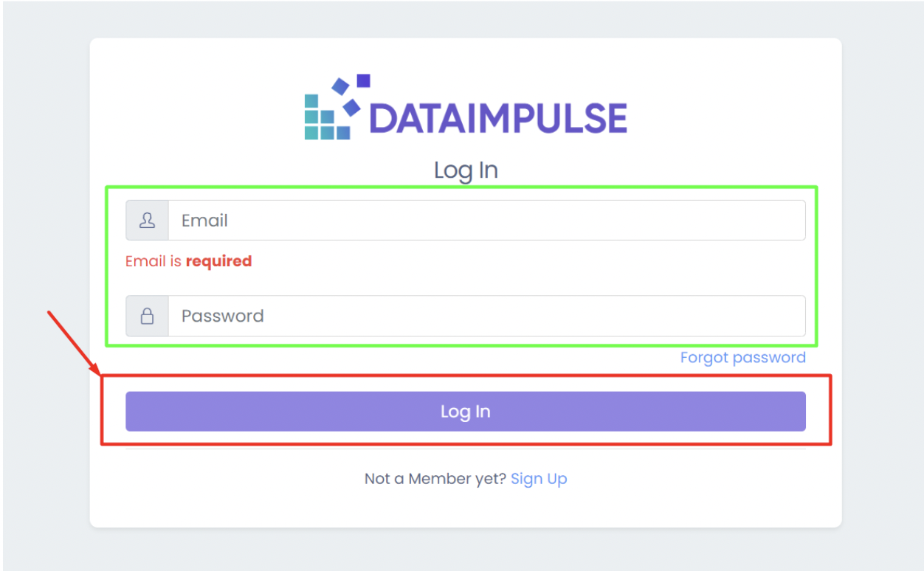Focus the Password input field

point(486,316)
